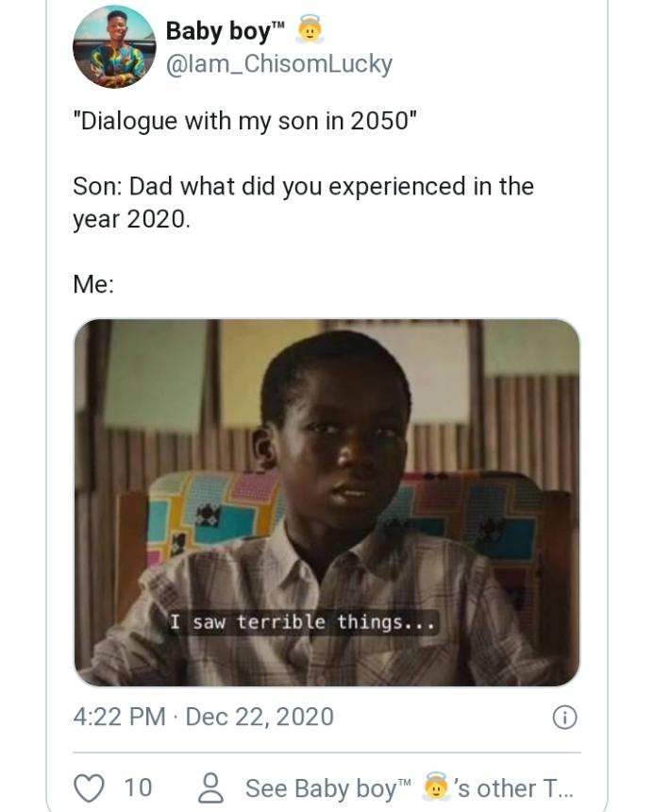Click the subtitle "I saw terrible things..."
The image size is (654, 812).
(x=302, y=622)
